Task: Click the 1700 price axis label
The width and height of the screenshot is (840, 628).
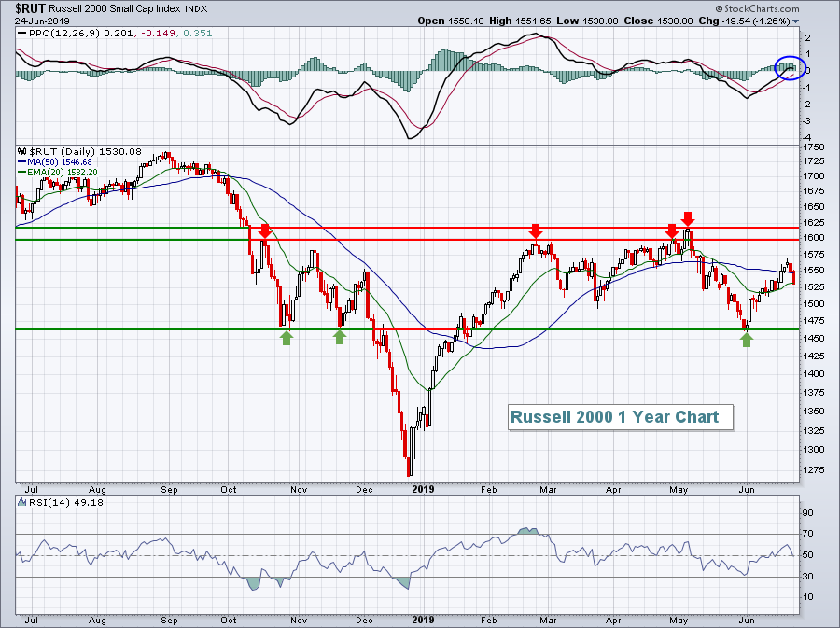Action: [x=813, y=176]
